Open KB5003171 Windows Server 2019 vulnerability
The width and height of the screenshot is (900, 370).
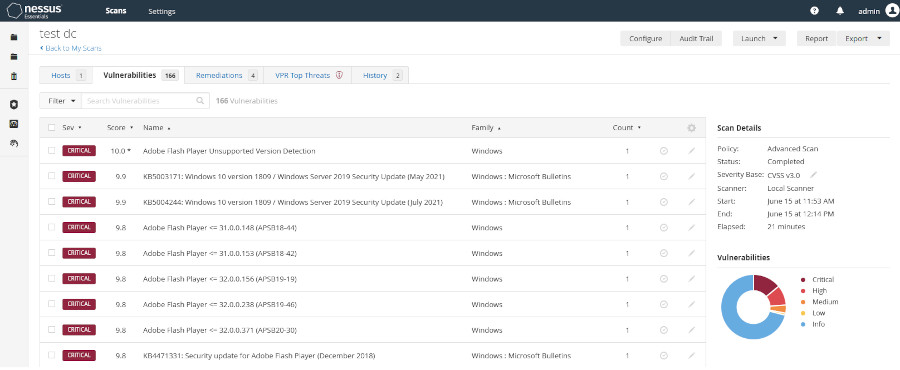point(294,177)
